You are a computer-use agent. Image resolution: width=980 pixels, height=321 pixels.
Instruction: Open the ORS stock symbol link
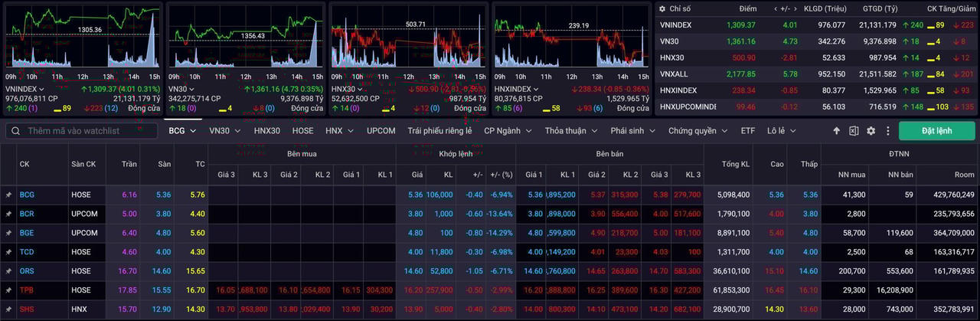[x=27, y=271]
